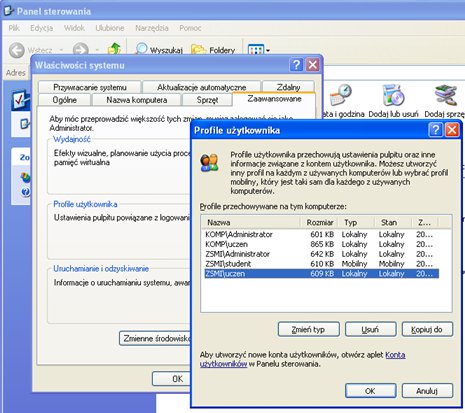Click the Usuń button
Viewport: 465px width, 413px height.
371,329
